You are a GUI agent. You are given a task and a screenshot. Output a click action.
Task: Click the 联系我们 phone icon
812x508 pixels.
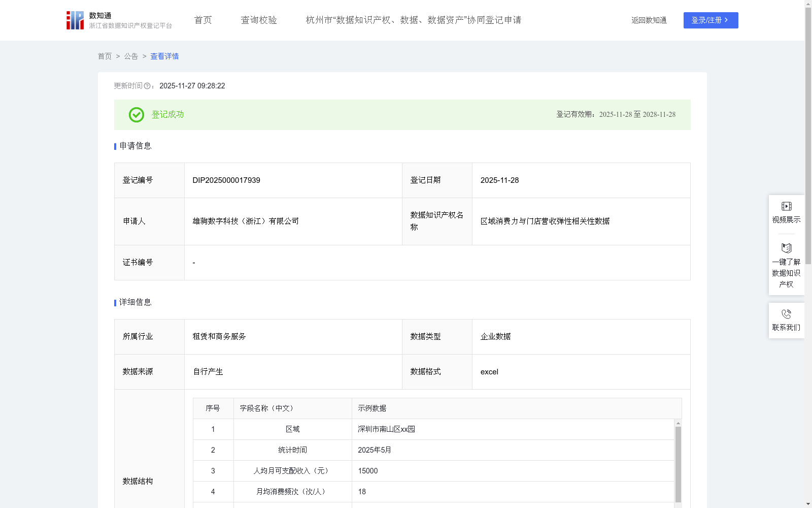(786, 314)
